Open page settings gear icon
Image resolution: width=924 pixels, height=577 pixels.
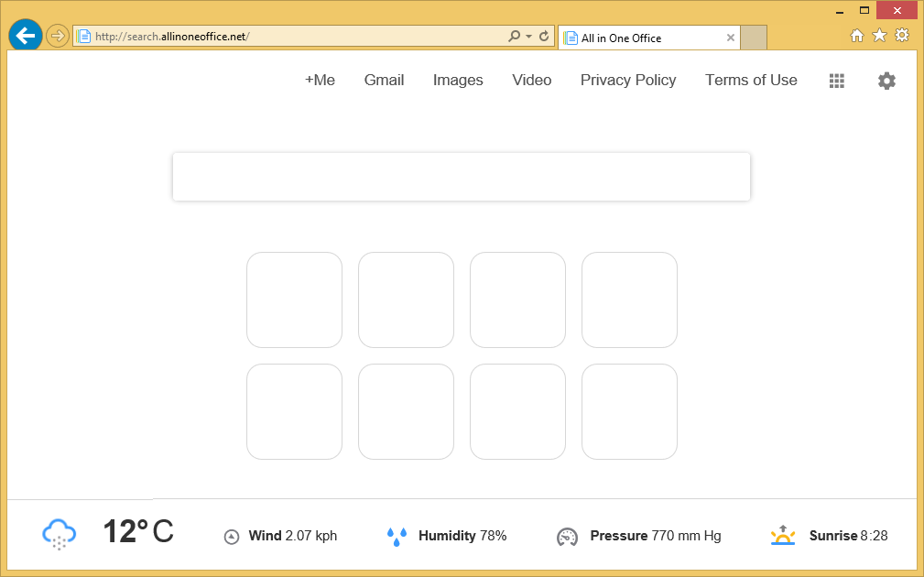(x=886, y=81)
